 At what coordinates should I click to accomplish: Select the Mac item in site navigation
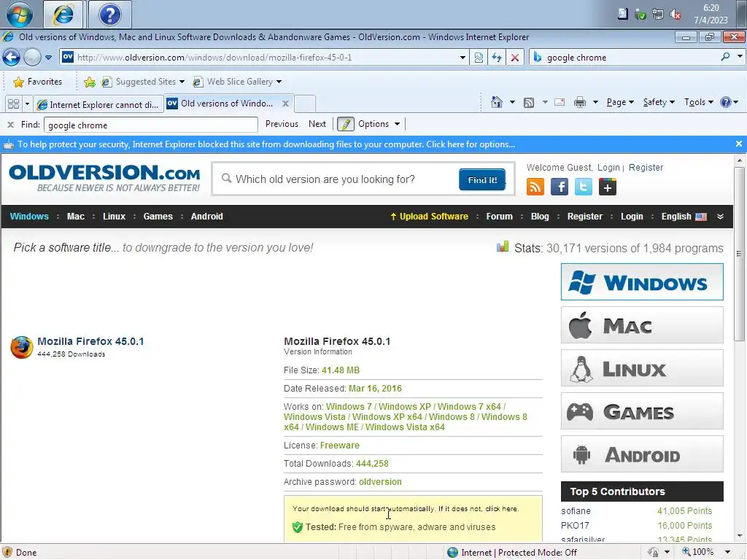click(76, 217)
